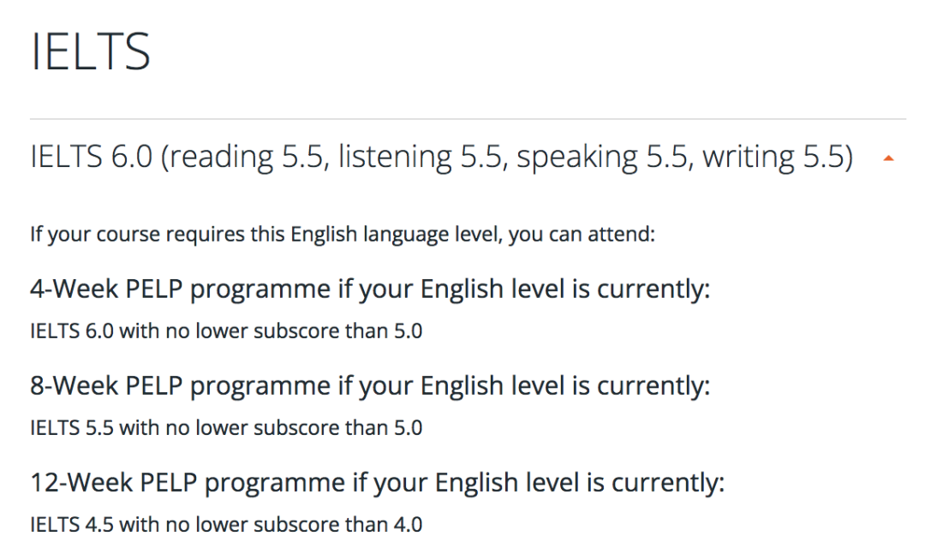Click "you can attend:" in the intro sentence
925x560 pixels.
(x=582, y=235)
